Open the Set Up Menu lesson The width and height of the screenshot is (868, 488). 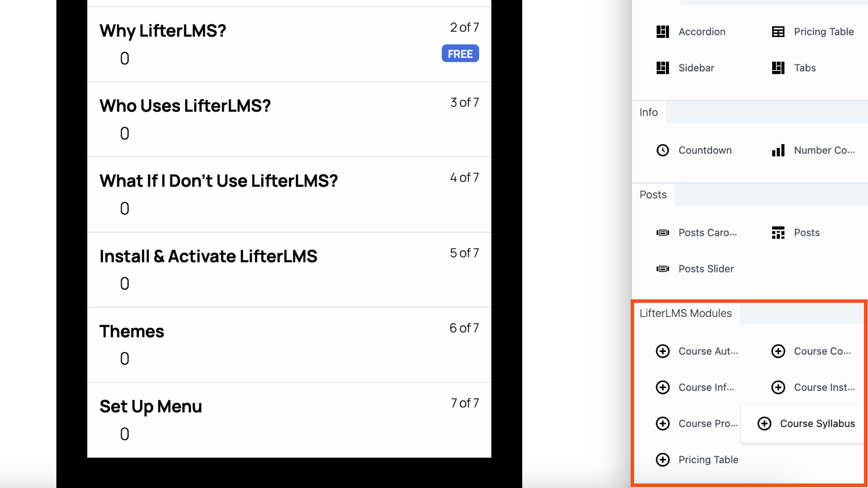pos(151,406)
